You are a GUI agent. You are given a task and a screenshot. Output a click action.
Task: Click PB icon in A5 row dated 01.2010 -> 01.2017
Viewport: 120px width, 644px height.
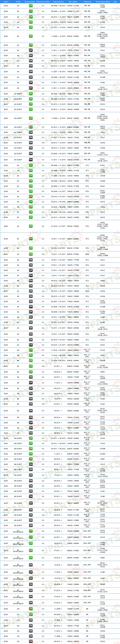point(31,226)
